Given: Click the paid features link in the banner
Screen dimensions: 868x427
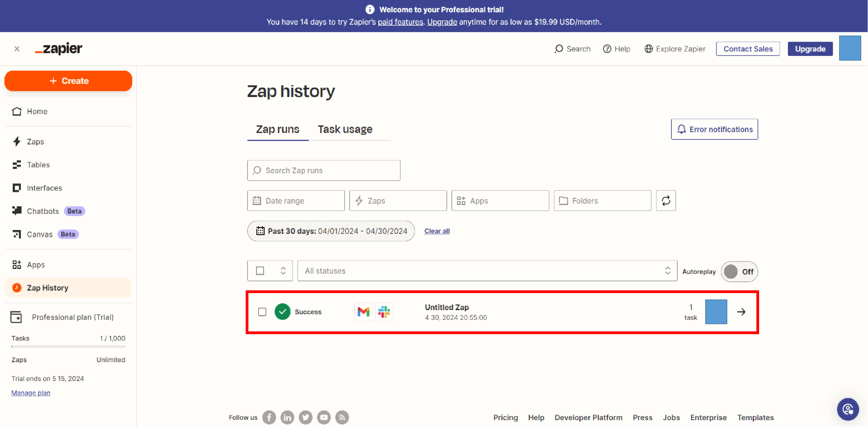Looking at the screenshot, I should click(401, 22).
